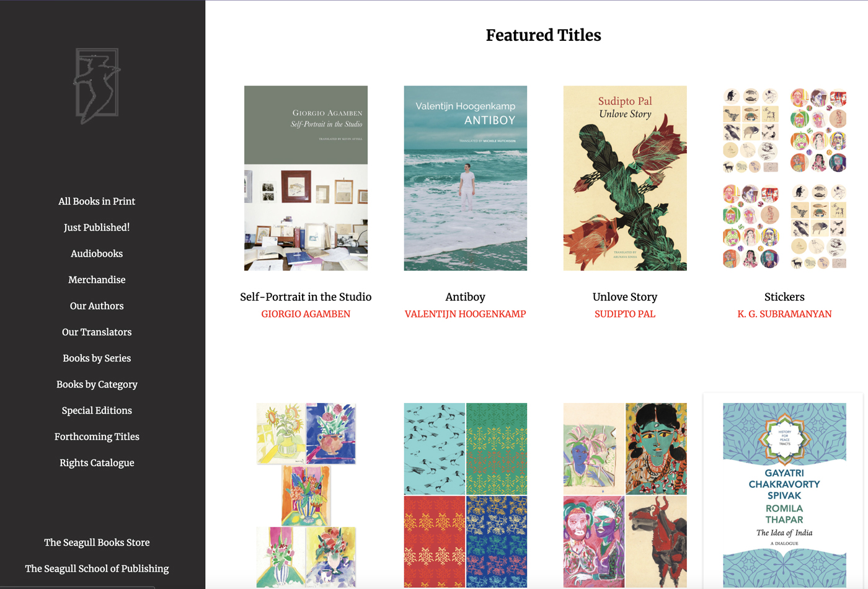Open K. G. Subramanyan author link
The height and width of the screenshot is (589, 868).
(x=784, y=314)
